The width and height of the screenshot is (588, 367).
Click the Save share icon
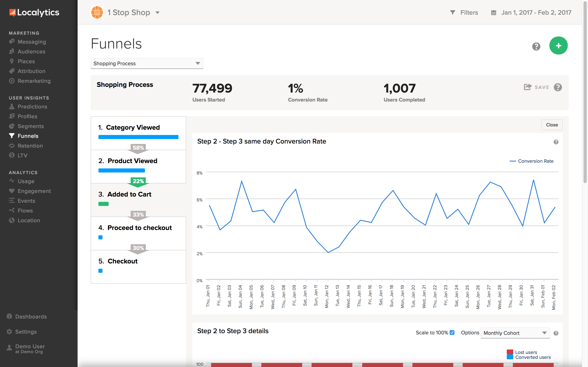[528, 87]
